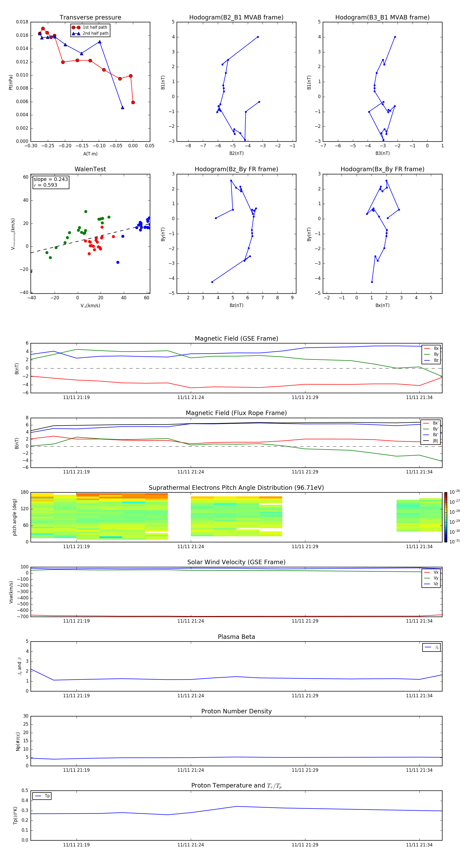Image resolution: width=473 pixels, height=868 pixels.
Task: Click the Tp legend entry
Action: coord(42,796)
